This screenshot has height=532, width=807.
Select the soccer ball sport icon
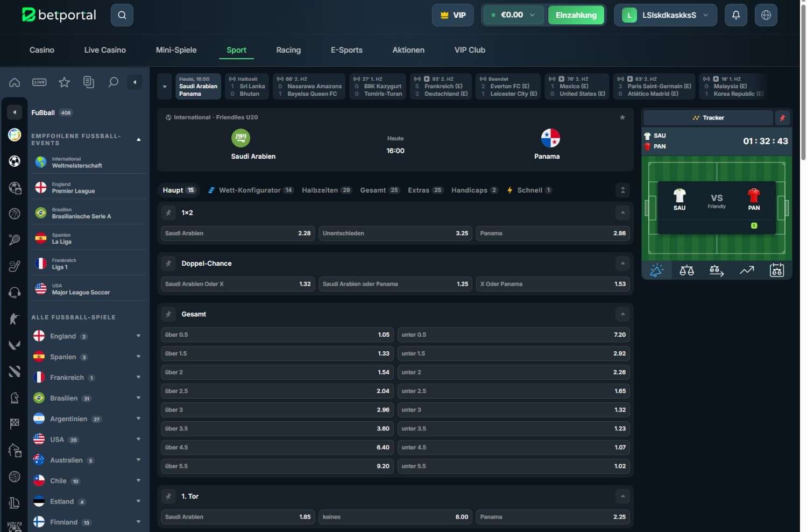[15, 161]
